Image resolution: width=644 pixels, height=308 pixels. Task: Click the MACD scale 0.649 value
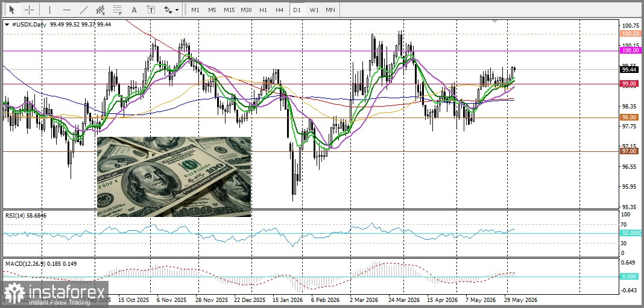[x=629, y=262]
